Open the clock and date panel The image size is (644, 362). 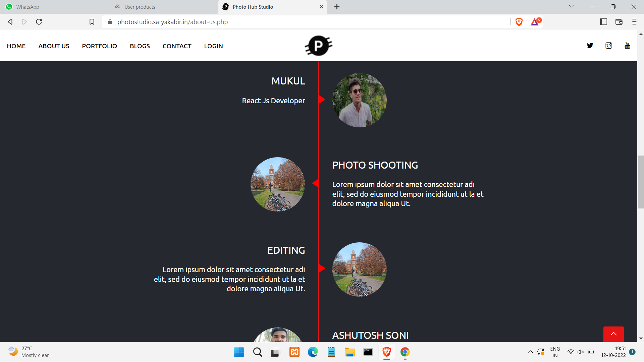coord(613,352)
